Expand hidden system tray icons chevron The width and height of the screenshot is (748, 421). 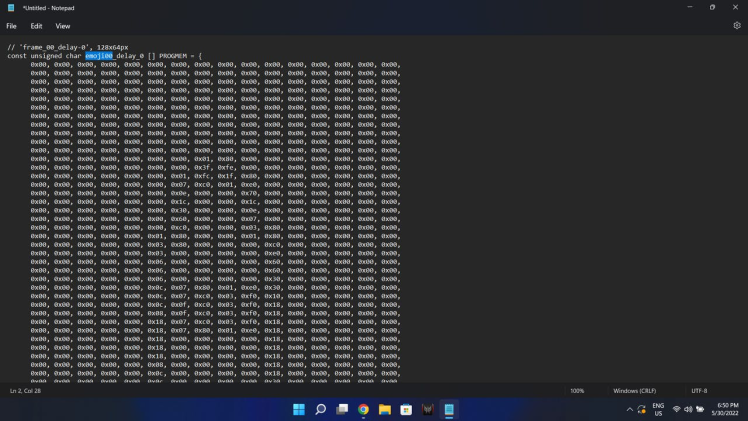coord(630,409)
